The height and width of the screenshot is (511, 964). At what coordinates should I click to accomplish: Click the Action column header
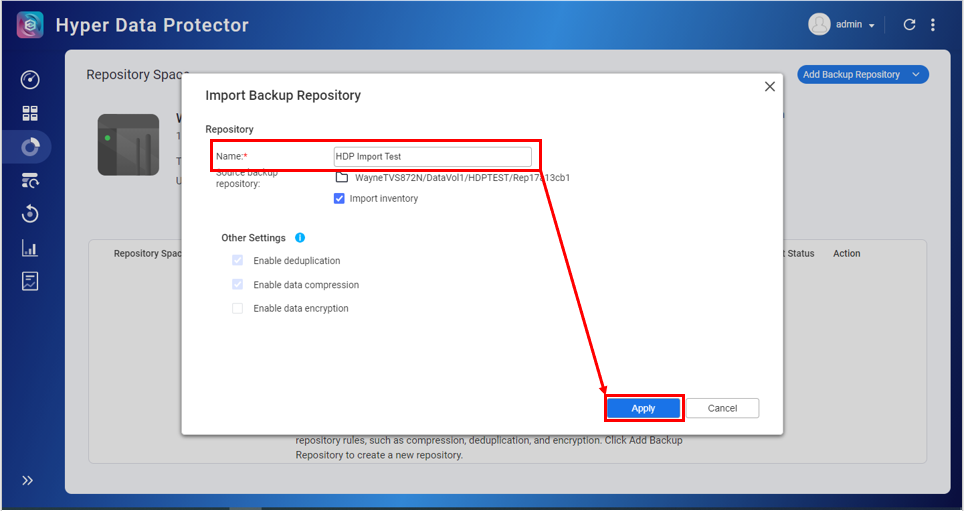847,253
